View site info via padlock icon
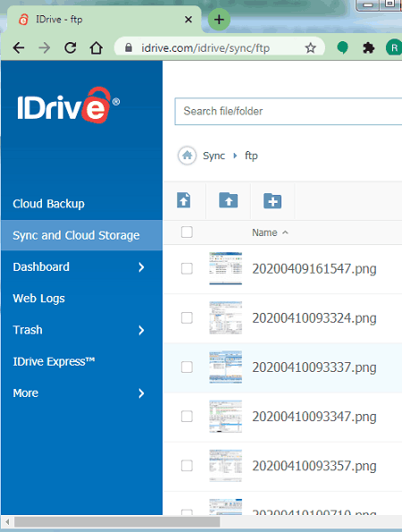This screenshot has width=402, height=532. (x=129, y=48)
